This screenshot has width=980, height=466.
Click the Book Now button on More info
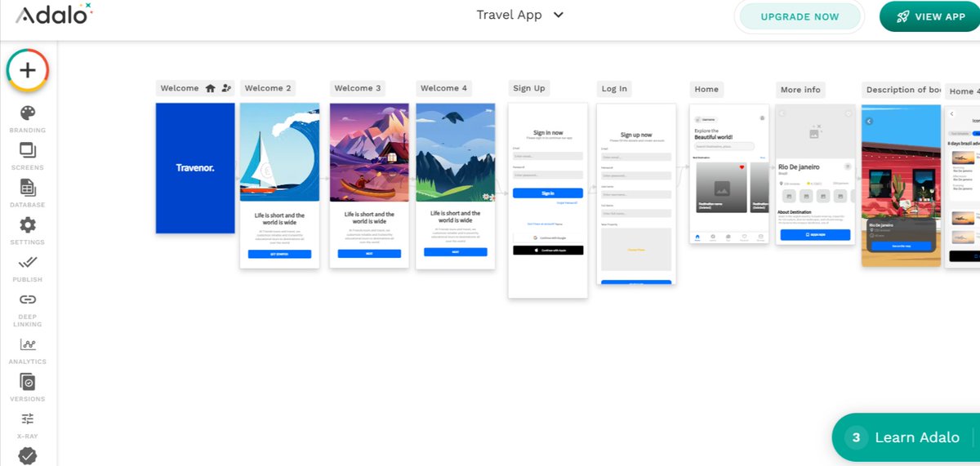coord(815,234)
